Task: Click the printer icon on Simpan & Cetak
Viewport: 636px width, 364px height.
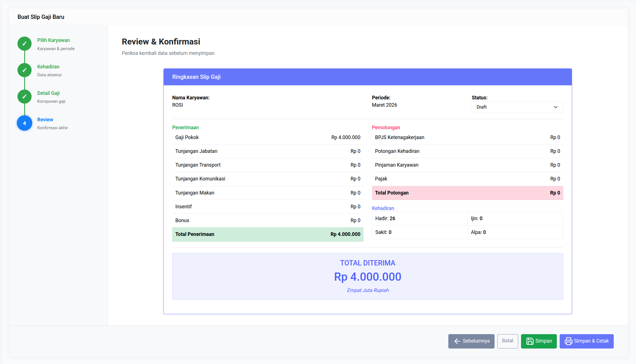Action: tap(568, 341)
